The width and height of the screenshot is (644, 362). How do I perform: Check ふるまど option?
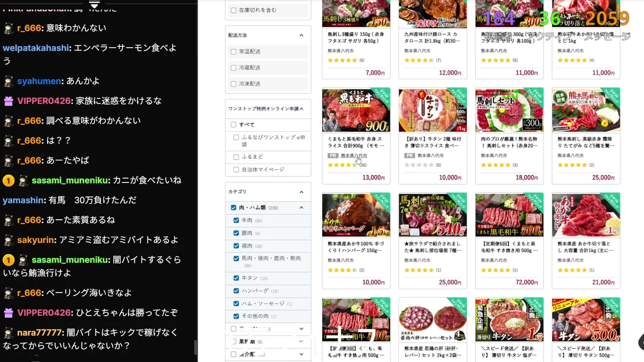[x=236, y=157]
